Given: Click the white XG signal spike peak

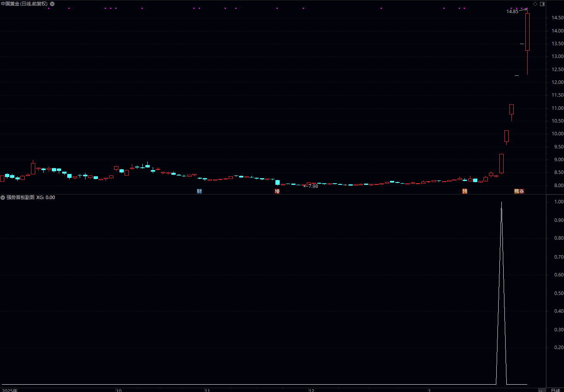Looking at the screenshot, I should pyautogui.click(x=501, y=203).
